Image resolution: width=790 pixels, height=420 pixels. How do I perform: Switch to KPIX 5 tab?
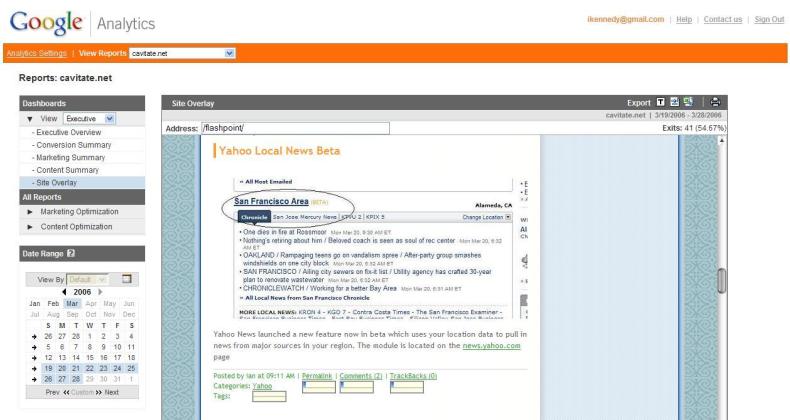(375, 217)
